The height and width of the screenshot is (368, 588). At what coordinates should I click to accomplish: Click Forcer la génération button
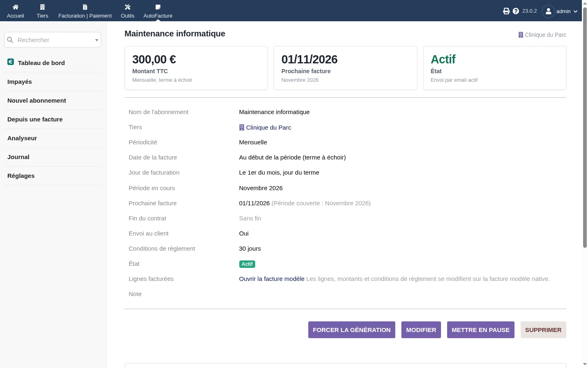pyautogui.click(x=352, y=330)
